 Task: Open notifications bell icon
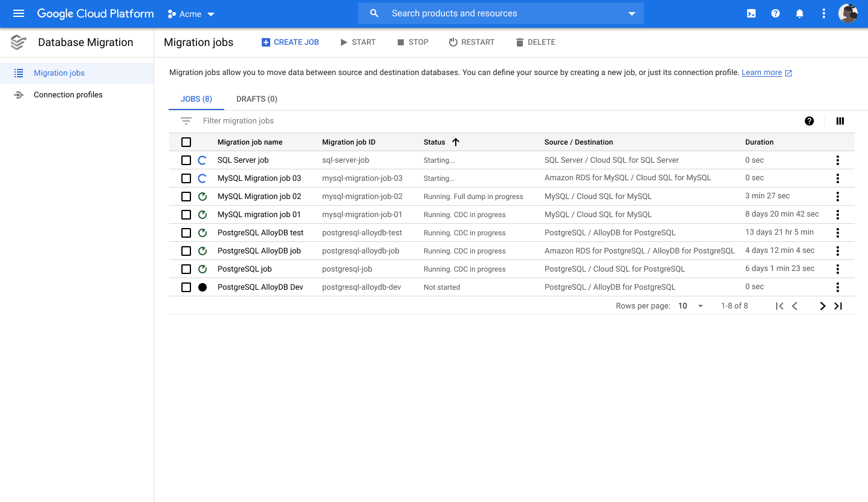[x=800, y=13]
